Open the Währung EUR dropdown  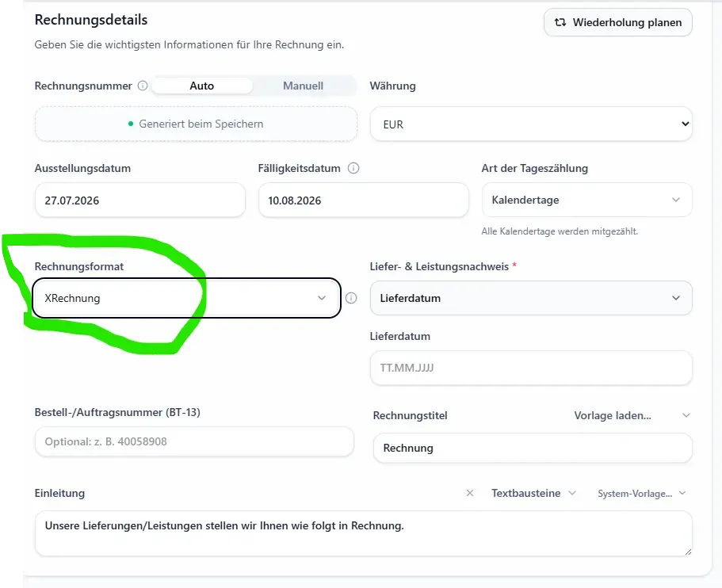[531, 124]
